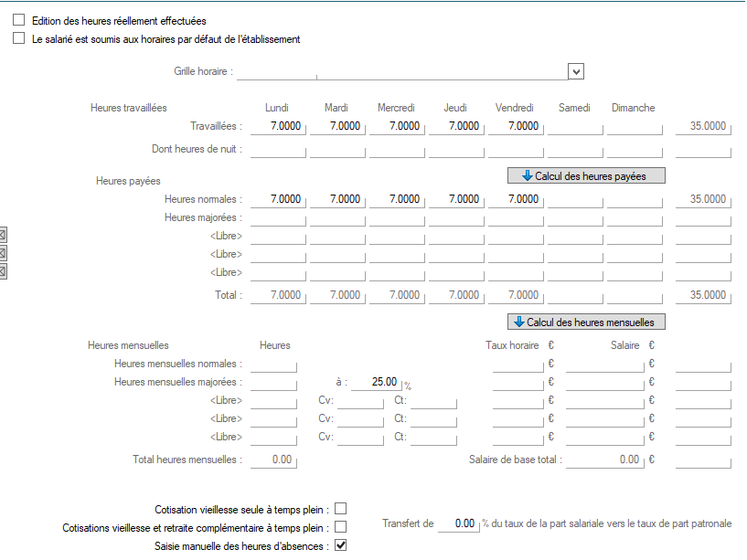Click the 'Heures payées' section label
Viewport: 747px width, 560px height.
click(128, 181)
